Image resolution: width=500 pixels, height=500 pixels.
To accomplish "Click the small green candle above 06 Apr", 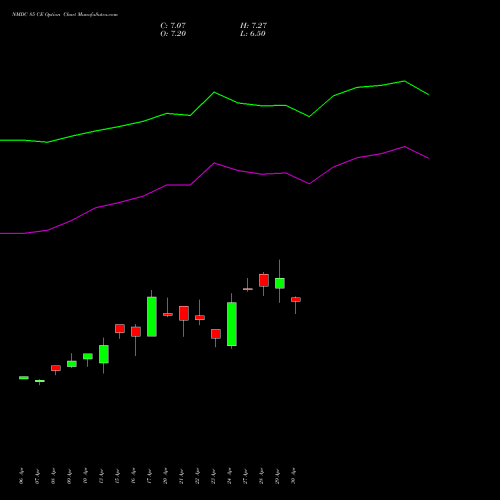I will (24, 378).
